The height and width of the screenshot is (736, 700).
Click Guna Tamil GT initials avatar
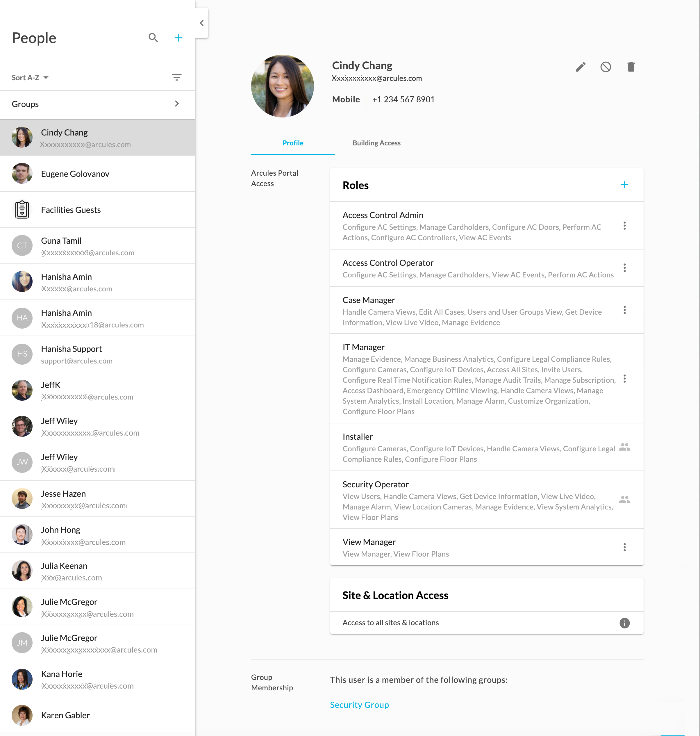(22, 246)
